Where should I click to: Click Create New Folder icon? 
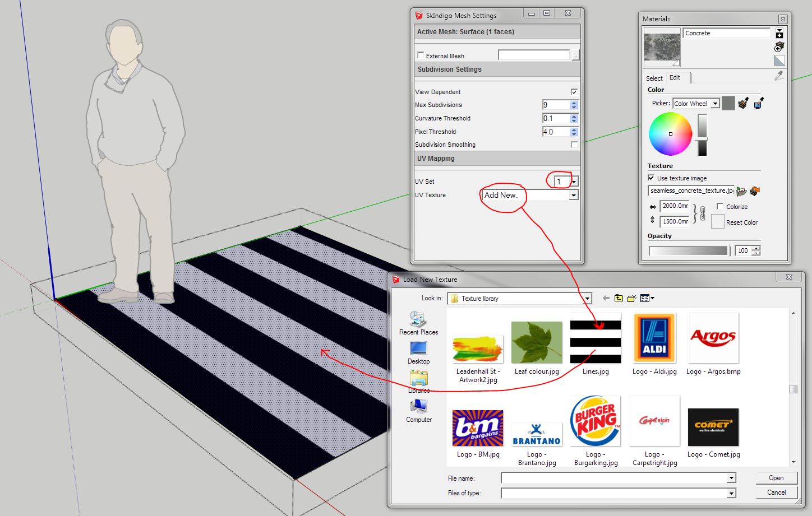tap(632, 298)
